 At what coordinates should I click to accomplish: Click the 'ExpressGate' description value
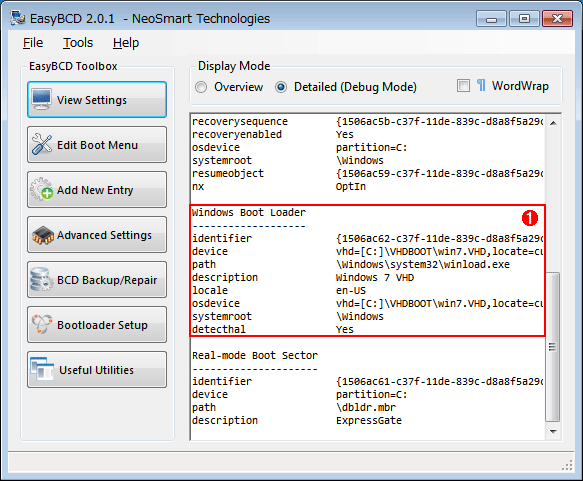(369, 420)
